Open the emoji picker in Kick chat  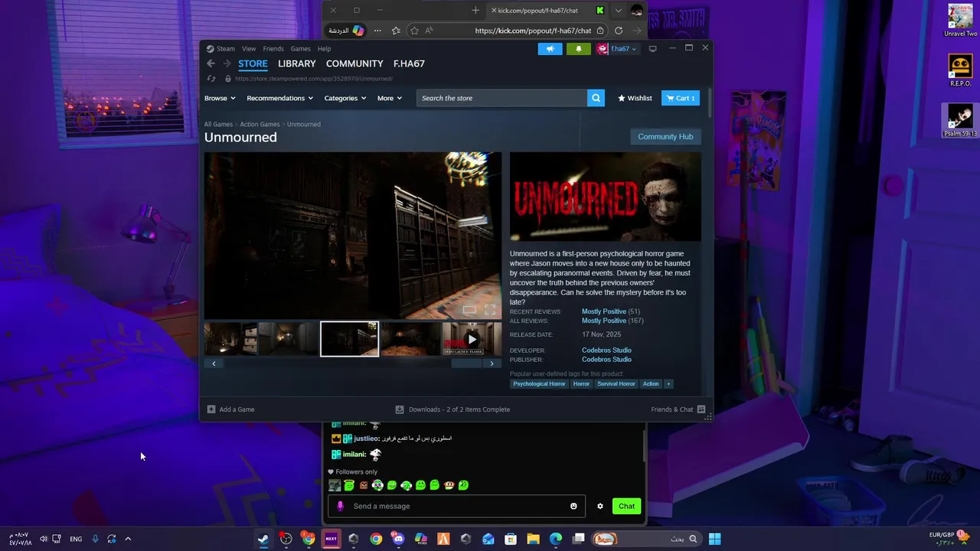(x=573, y=506)
